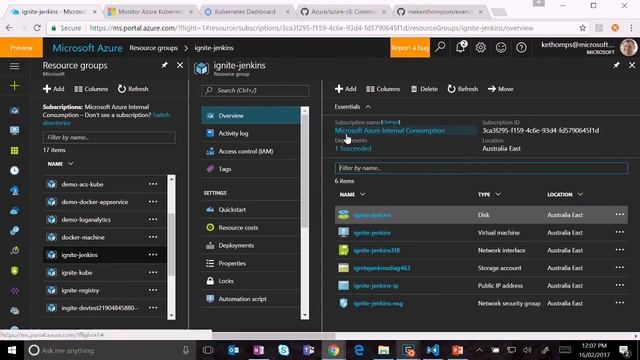Open Activity log menu item
The height and width of the screenshot is (360, 640).
[251, 133]
